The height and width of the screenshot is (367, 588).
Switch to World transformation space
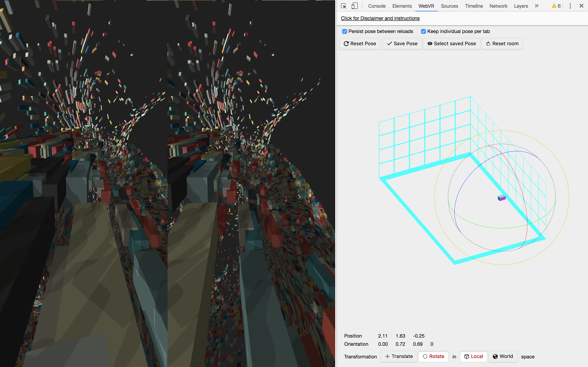(x=503, y=356)
